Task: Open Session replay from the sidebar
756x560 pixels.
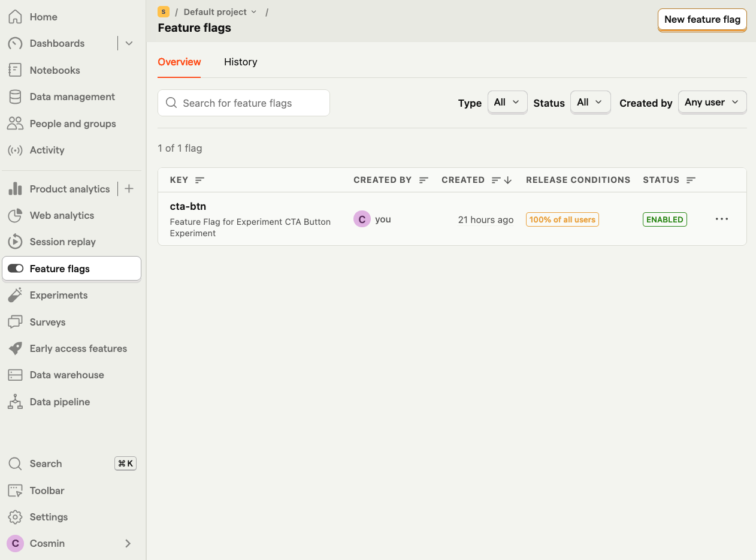Action: [x=62, y=242]
